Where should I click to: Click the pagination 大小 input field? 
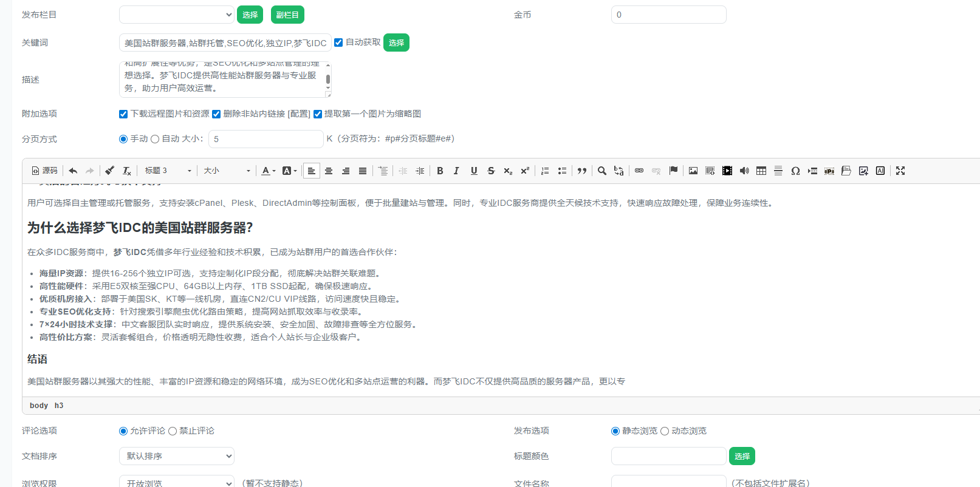266,139
